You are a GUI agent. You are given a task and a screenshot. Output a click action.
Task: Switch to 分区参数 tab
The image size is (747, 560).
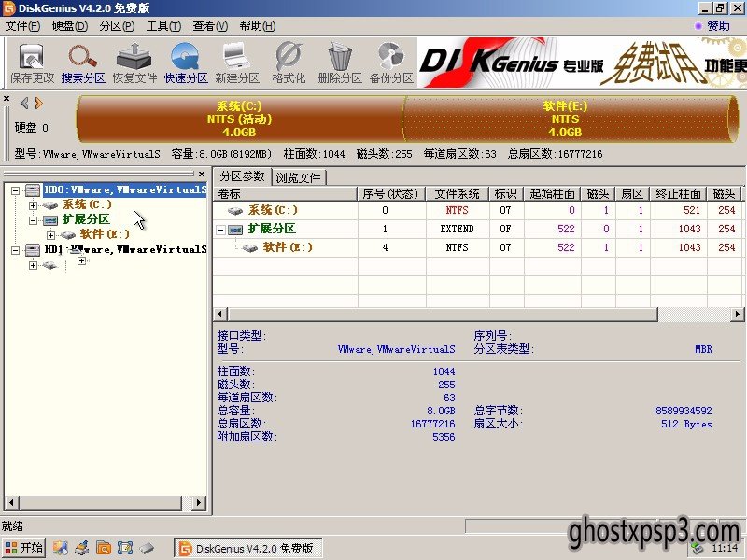242,176
